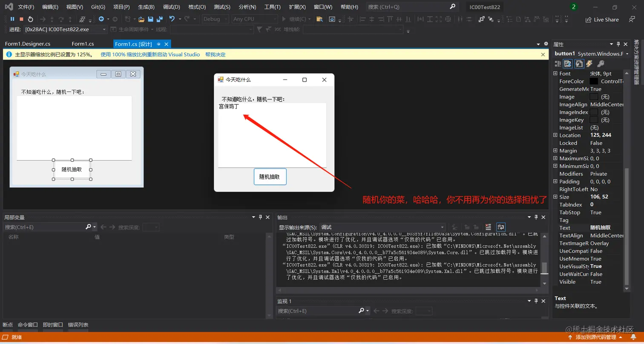Show the Properties page icon
The height and width of the screenshot is (344, 644).
pos(579,63)
